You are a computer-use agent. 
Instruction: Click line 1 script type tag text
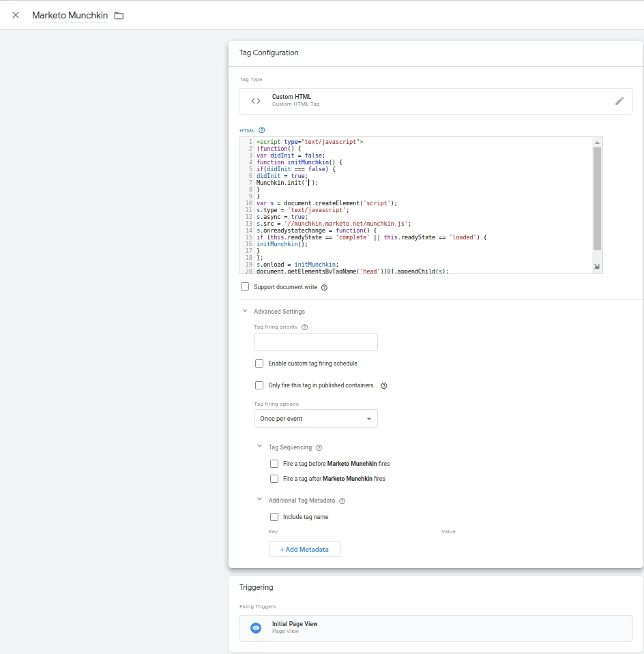[x=310, y=142]
